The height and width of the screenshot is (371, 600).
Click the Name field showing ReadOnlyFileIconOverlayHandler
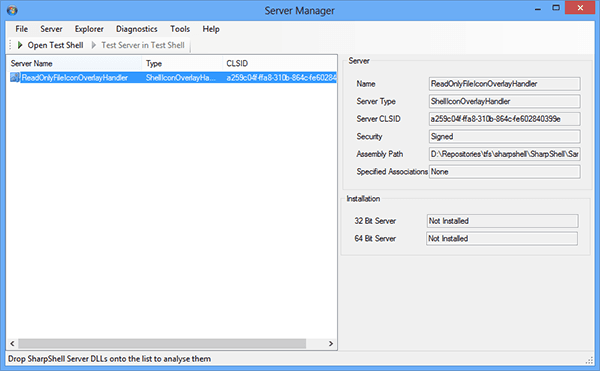(504, 84)
